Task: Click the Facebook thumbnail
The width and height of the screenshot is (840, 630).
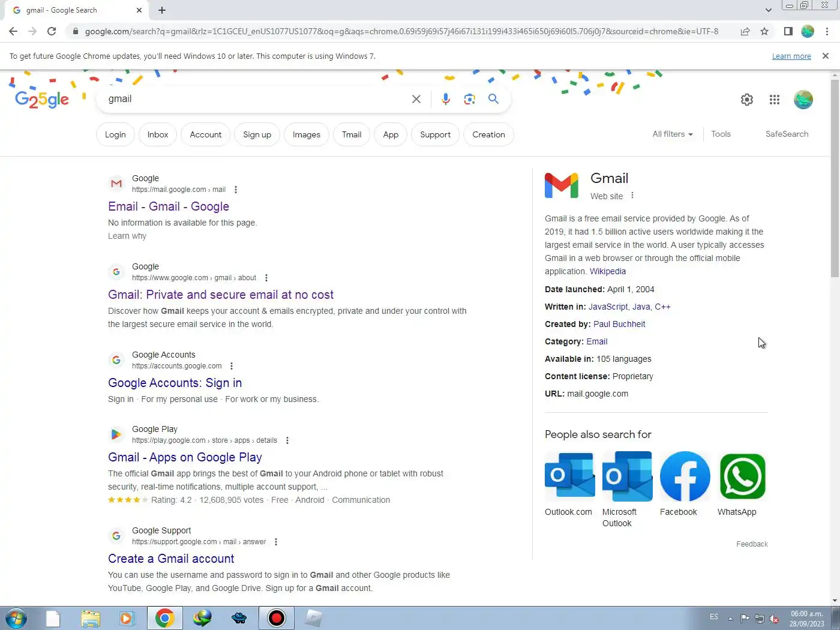Action: 685,476
